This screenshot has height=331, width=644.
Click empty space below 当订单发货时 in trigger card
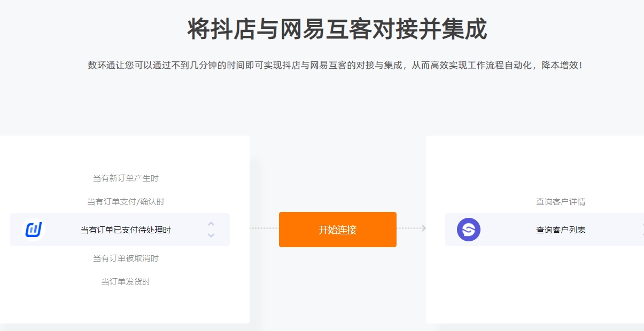click(x=126, y=305)
